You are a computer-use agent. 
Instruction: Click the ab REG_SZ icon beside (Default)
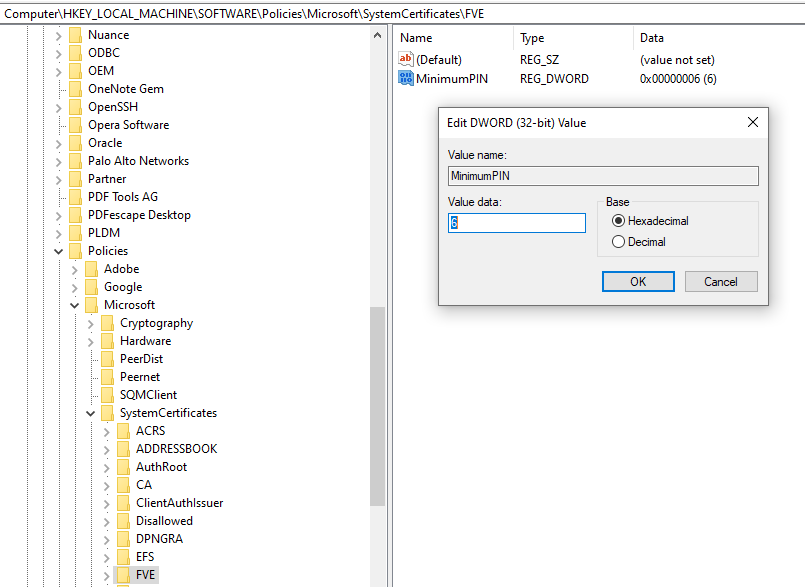tap(407, 59)
